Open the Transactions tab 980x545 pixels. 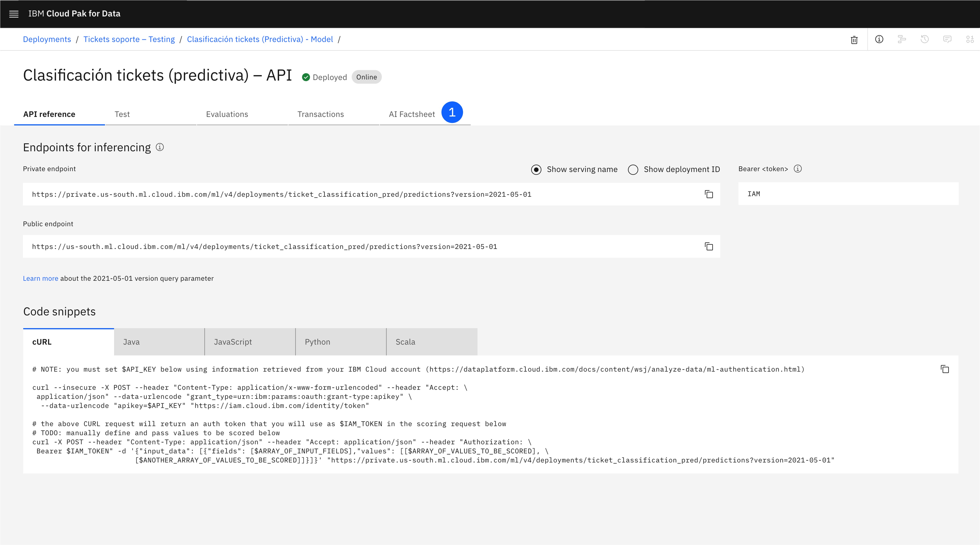334,114
